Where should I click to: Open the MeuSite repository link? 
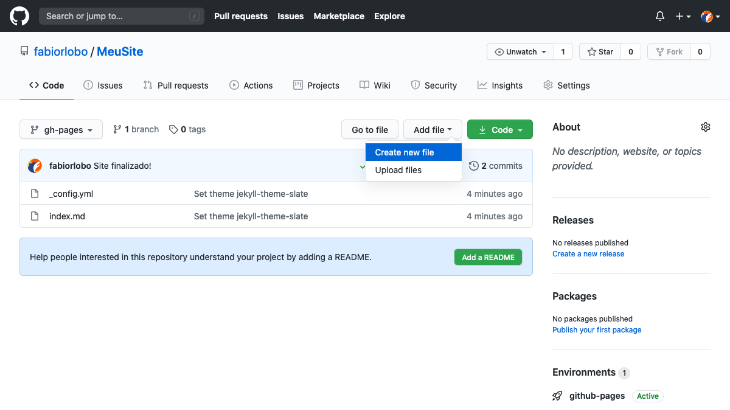point(120,52)
